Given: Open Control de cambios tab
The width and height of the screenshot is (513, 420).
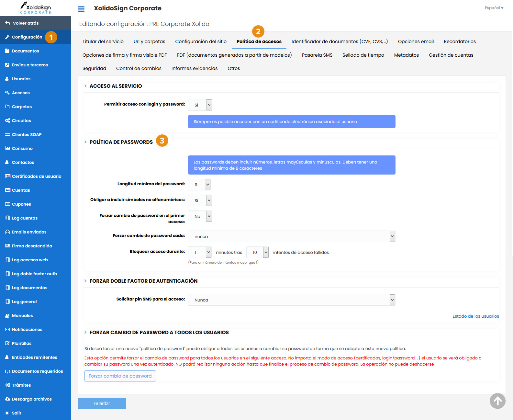Looking at the screenshot, I should click(x=139, y=68).
